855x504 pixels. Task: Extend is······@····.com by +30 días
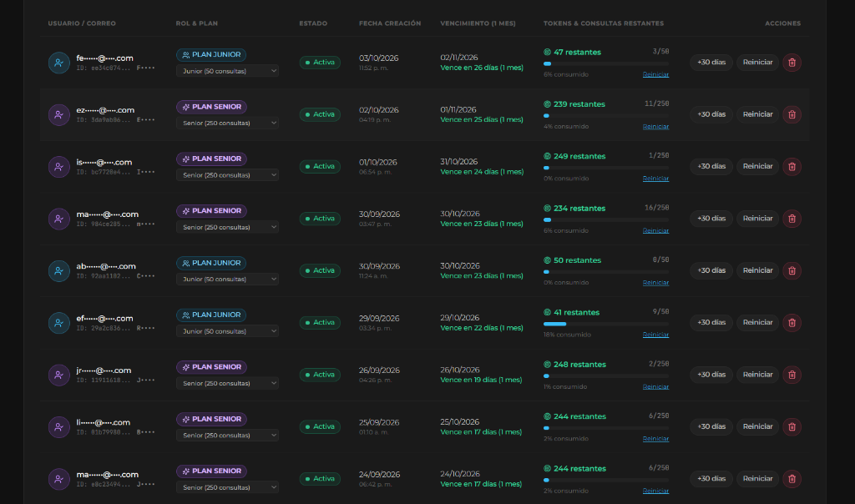pyautogui.click(x=711, y=167)
